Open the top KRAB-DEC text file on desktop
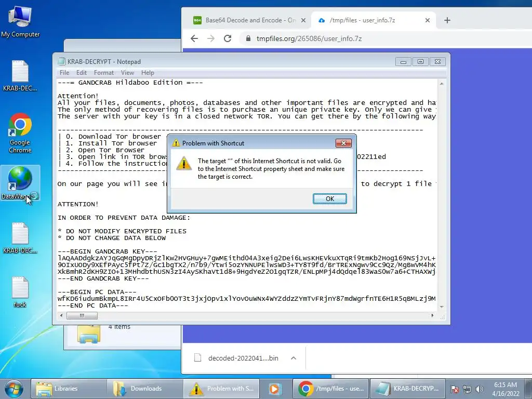The image size is (532, 399). [20, 75]
